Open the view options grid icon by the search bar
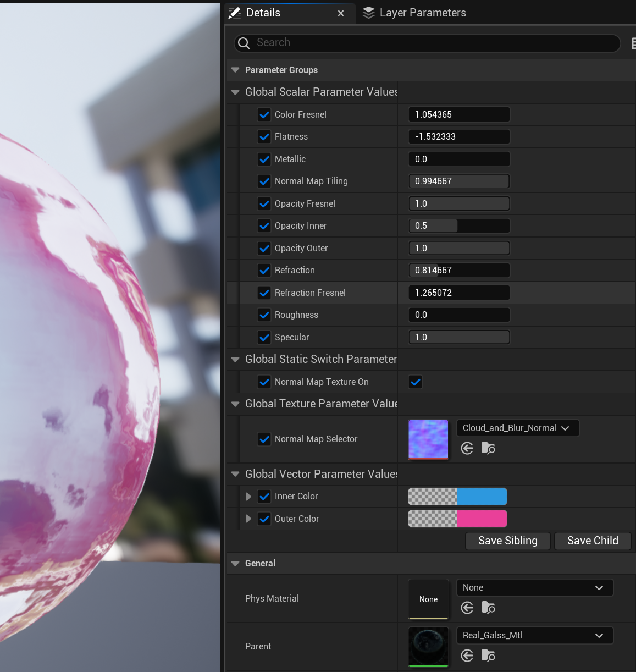This screenshot has height=672, width=636. (633, 43)
